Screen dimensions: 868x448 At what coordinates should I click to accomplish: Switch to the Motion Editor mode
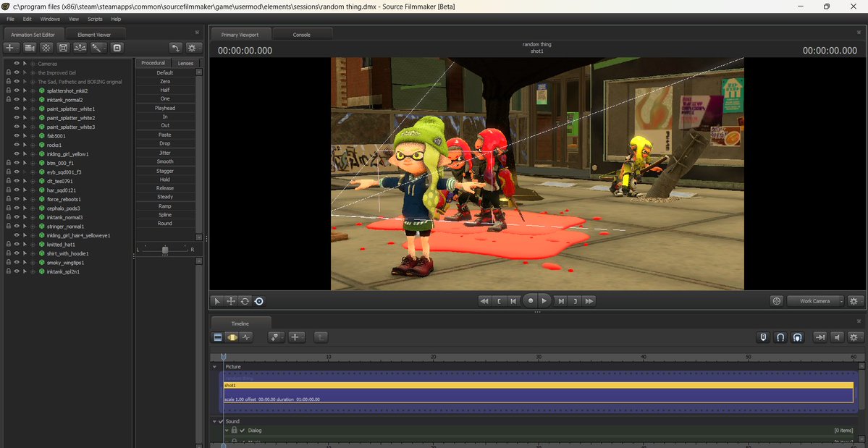point(232,337)
